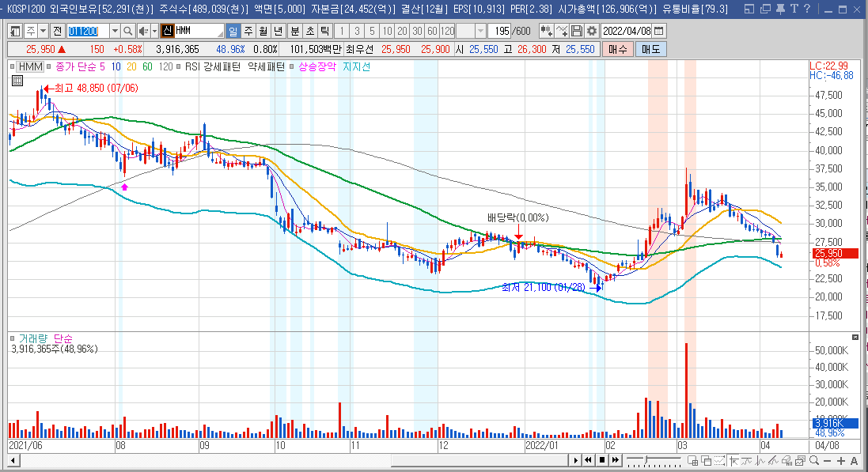Image resolution: width=868 pixels, height=472 pixels.
Task: Click the HMM legend button on chart
Action: tap(30, 67)
